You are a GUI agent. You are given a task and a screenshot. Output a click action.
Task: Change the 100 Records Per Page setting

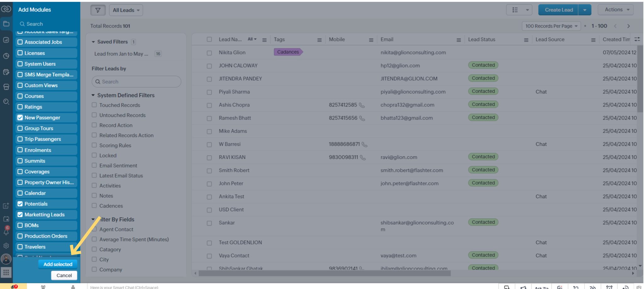(551, 26)
